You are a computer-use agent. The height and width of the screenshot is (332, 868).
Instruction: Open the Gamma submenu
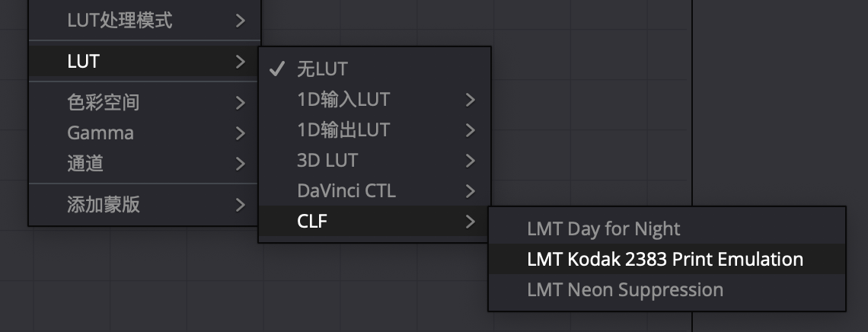point(101,132)
